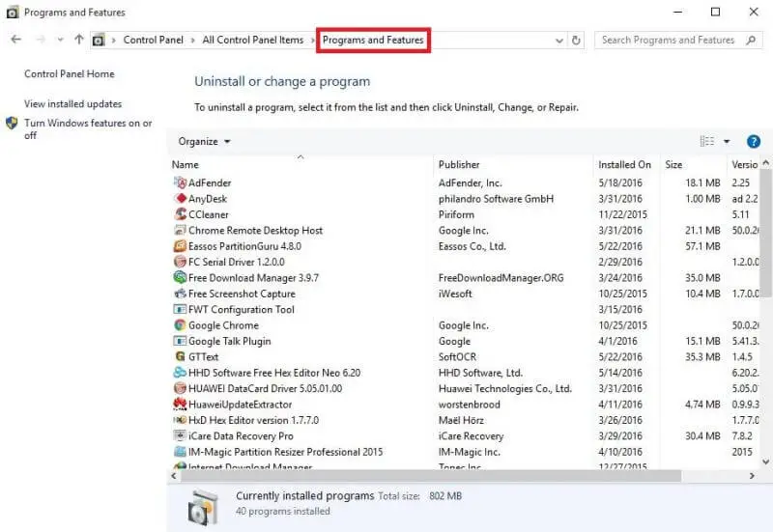Select the Piriform publisher cell
Screen dimensions: 773x532
(456, 214)
